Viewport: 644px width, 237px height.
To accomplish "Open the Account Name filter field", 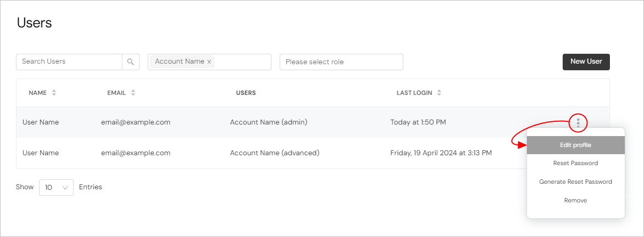I will click(x=242, y=62).
